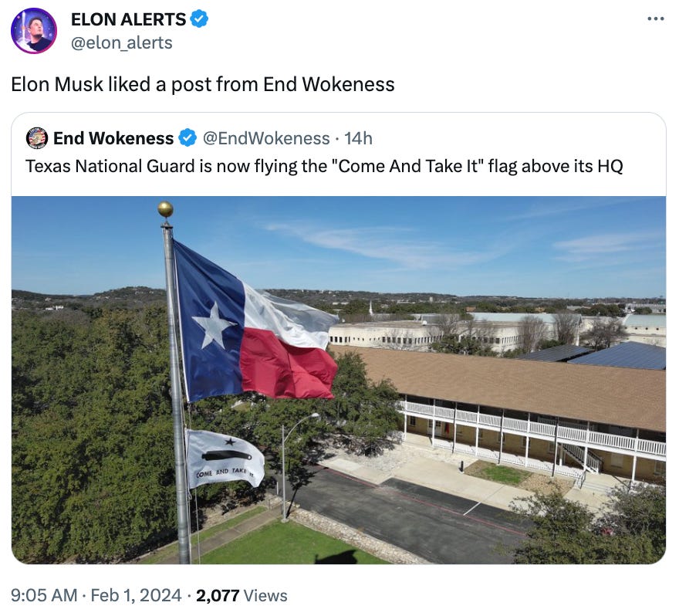This screenshot has height=616, width=679.
Task: Click the 9:05 AM timestamp link
Action: click(x=44, y=595)
